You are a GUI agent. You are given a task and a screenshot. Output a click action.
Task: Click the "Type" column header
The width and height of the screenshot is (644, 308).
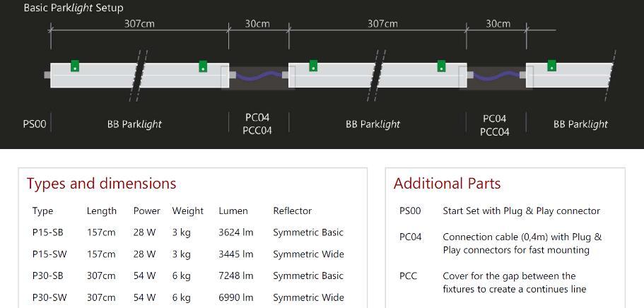42,211
